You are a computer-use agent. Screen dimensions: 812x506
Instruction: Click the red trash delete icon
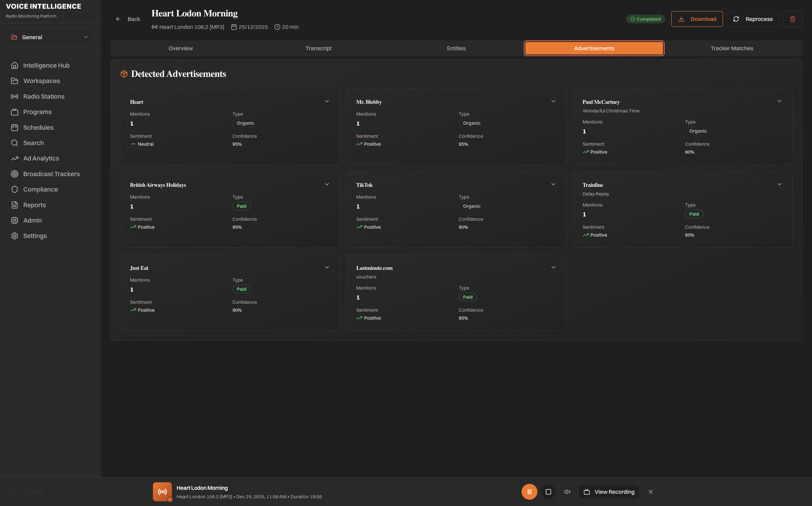(x=792, y=19)
